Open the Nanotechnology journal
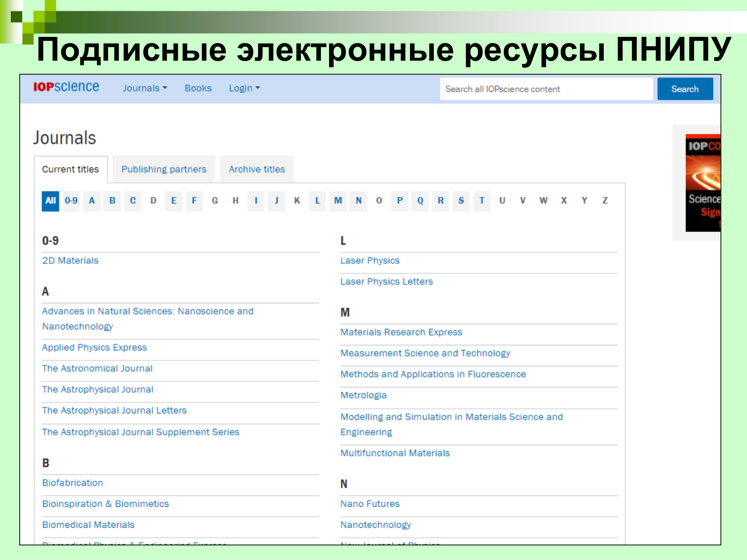 click(x=376, y=525)
